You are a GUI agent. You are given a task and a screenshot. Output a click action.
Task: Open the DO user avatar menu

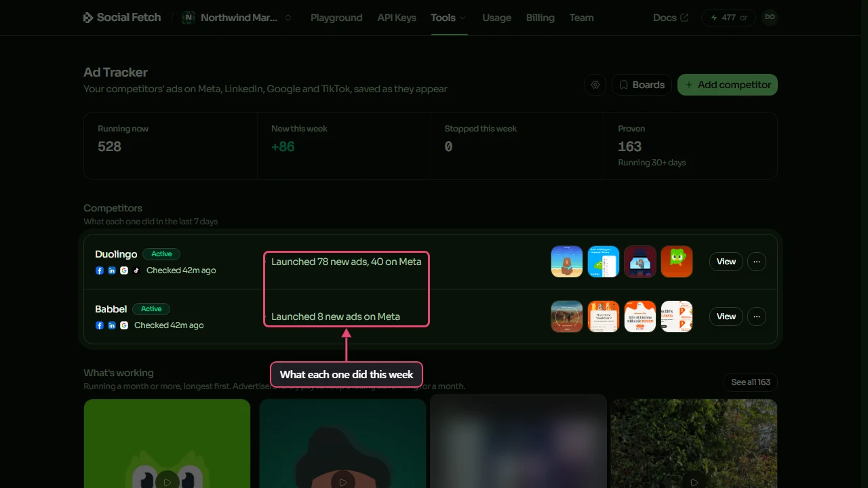coord(769,18)
